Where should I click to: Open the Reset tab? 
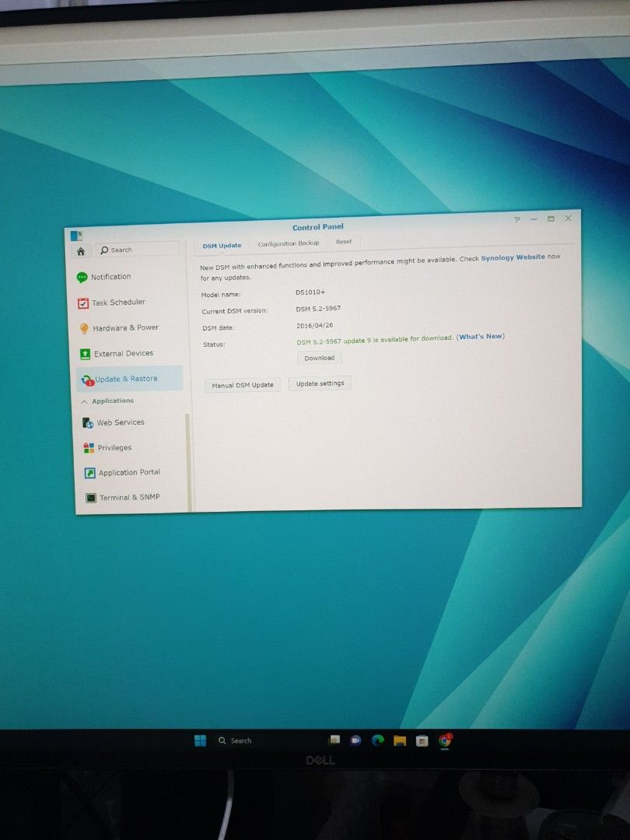point(344,242)
